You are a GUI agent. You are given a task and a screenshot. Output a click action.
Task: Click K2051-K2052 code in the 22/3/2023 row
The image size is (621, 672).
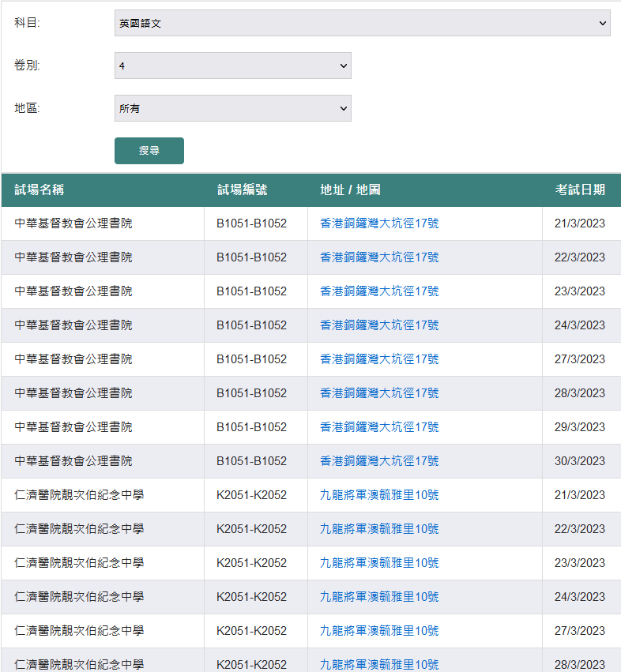[x=251, y=528]
